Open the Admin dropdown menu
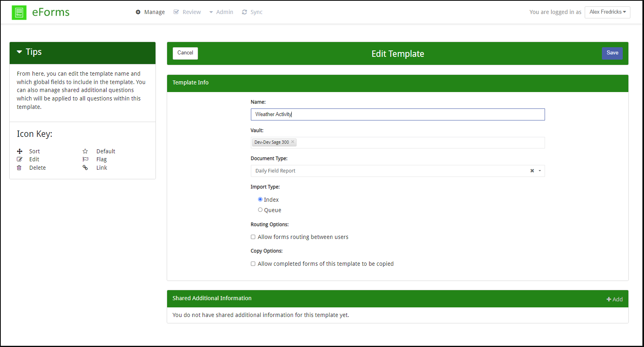 pyautogui.click(x=221, y=12)
